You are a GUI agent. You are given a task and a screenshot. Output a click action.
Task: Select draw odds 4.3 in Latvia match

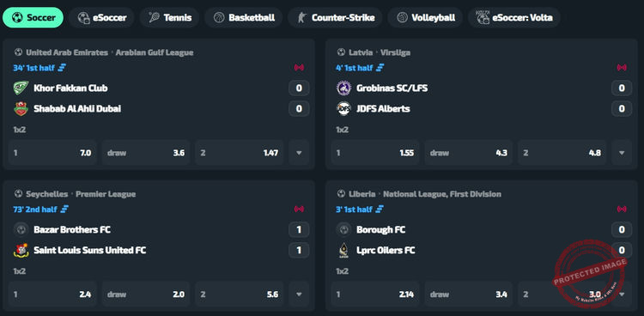[x=469, y=153]
